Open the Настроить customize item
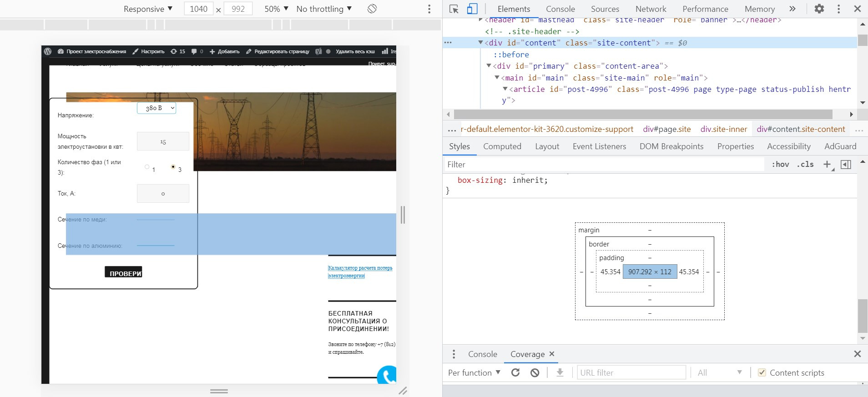The width and height of the screenshot is (868, 397). tap(148, 51)
